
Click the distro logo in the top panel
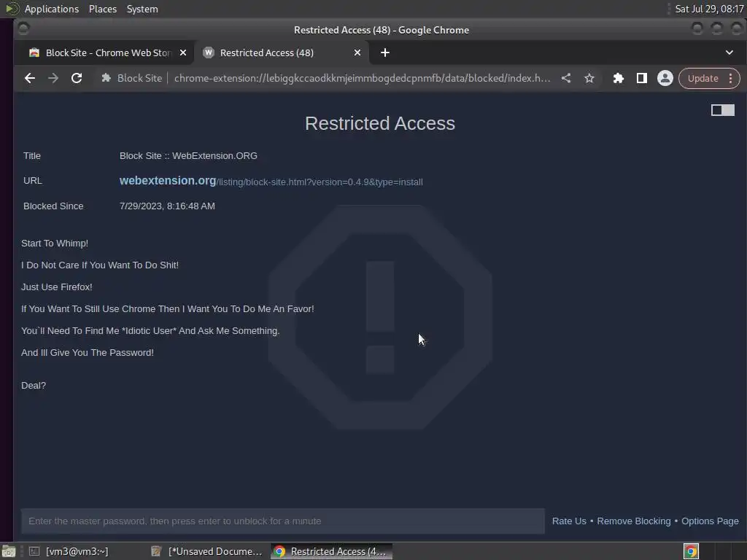coord(12,9)
